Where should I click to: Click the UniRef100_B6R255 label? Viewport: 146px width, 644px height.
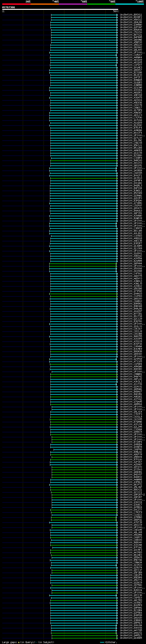click(131, 336)
